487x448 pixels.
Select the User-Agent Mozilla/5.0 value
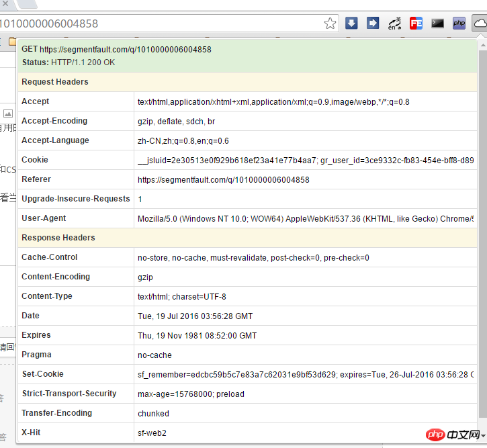point(306,219)
